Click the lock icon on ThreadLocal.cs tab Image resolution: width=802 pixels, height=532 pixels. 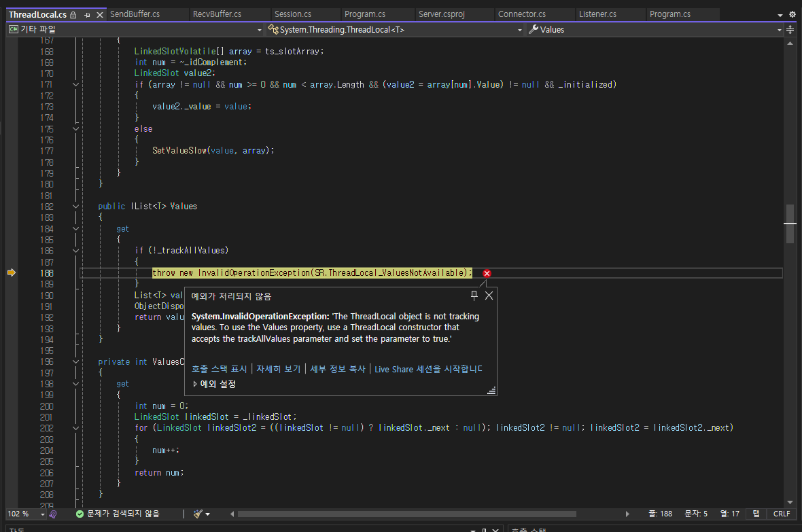point(73,15)
